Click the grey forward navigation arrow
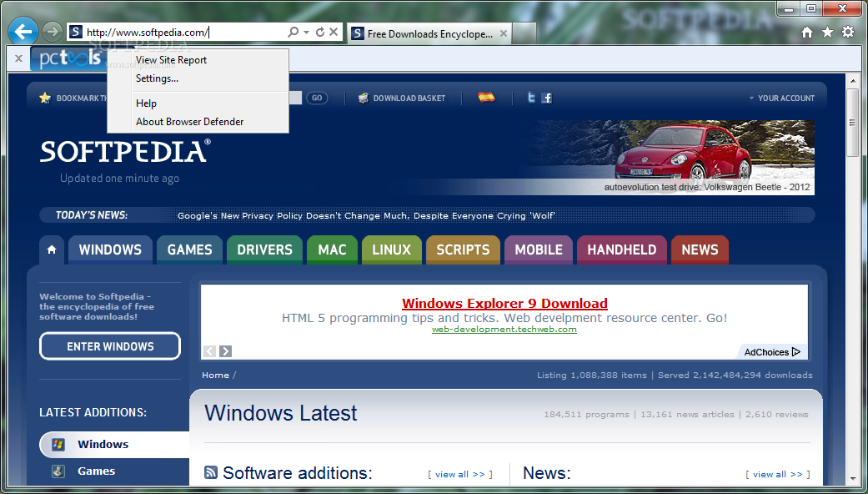This screenshot has width=868, height=494. pos(52,32)
